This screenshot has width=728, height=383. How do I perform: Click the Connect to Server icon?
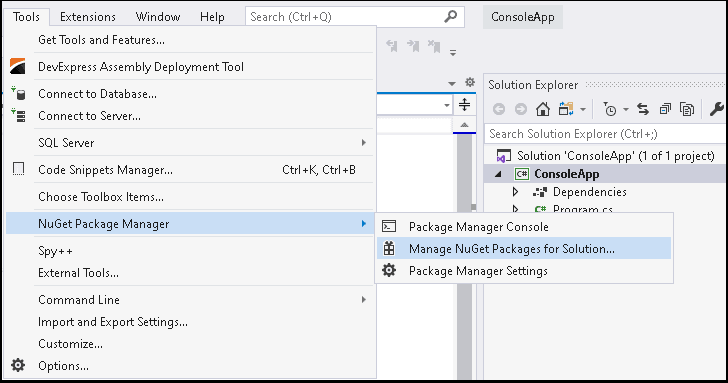[x=18, y=115]
